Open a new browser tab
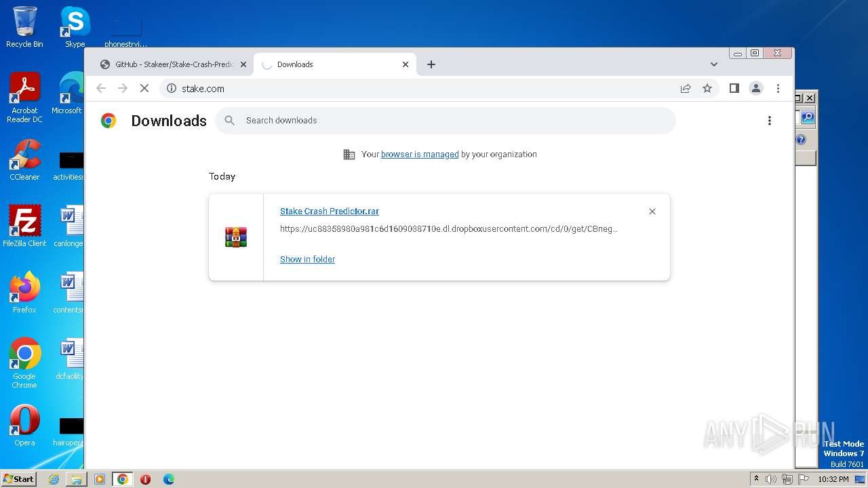The image size is (868, 488). [431, 64]
